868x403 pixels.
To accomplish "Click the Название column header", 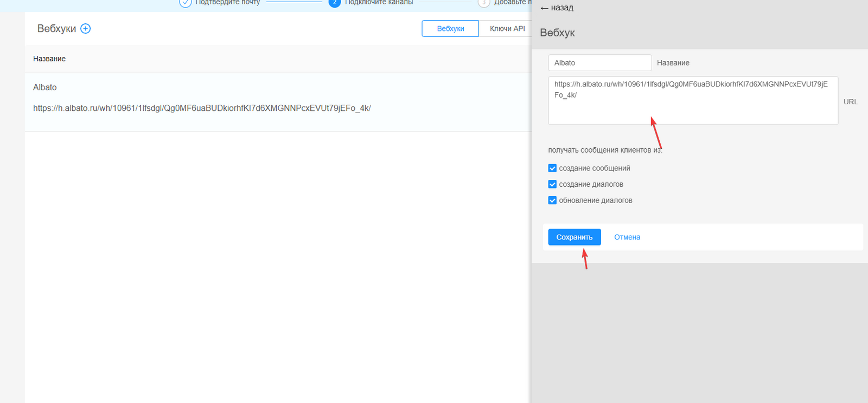I will click(x=49, y=59).
